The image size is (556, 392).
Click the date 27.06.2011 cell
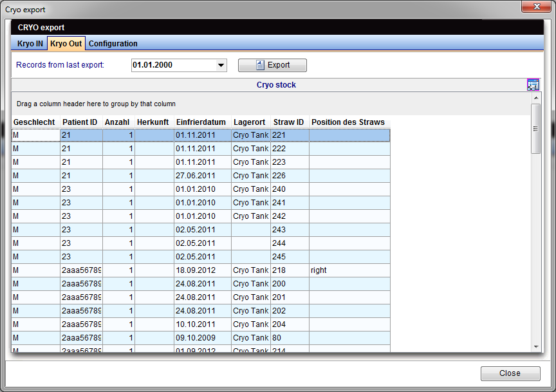click(203, 176)
